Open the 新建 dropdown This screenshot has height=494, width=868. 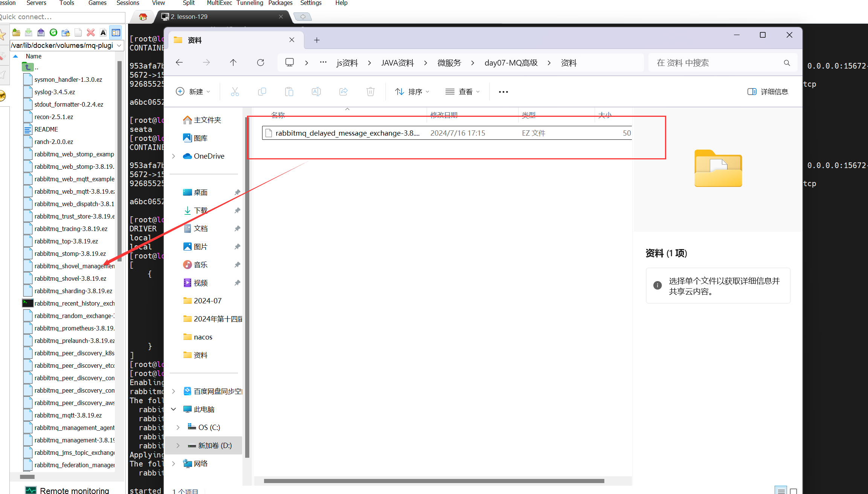point(193,92)
